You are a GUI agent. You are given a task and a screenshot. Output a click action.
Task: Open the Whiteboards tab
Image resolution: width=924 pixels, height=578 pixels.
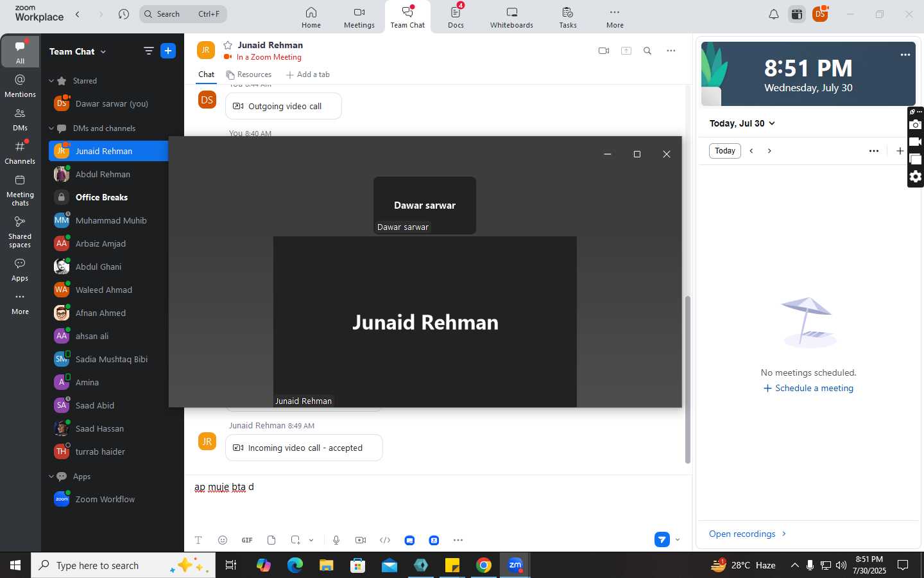point(511,17)
